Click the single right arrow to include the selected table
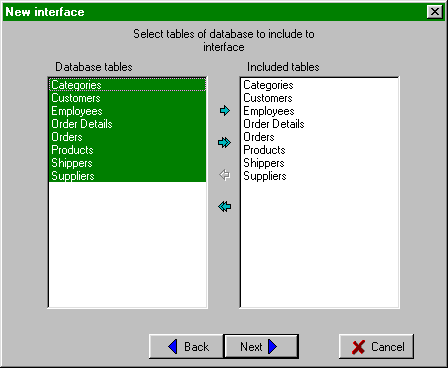The image size is (448, 368). [225, 111]
